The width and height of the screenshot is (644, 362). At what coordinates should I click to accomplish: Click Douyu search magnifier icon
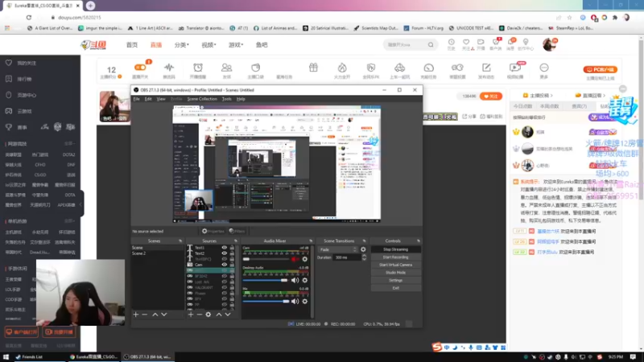click(431, 45)
